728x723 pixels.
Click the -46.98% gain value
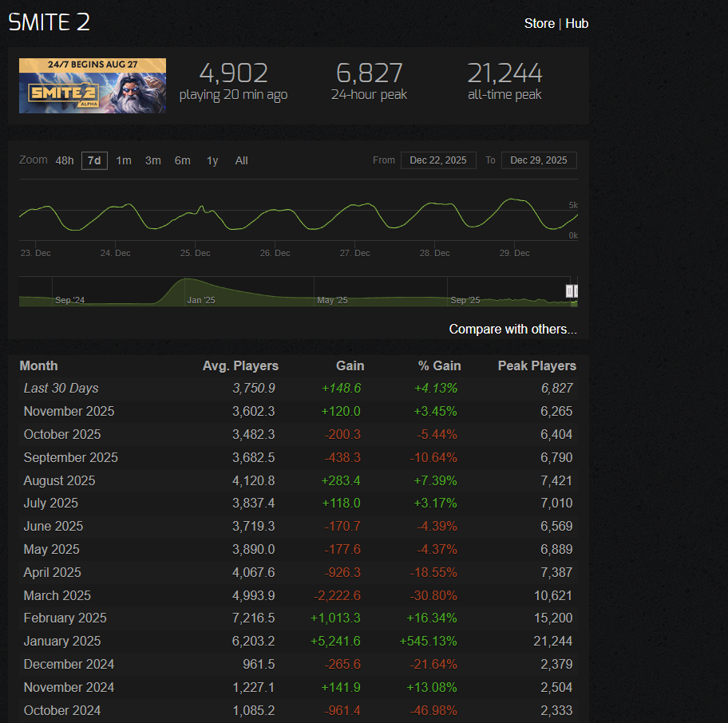[433, 710]
